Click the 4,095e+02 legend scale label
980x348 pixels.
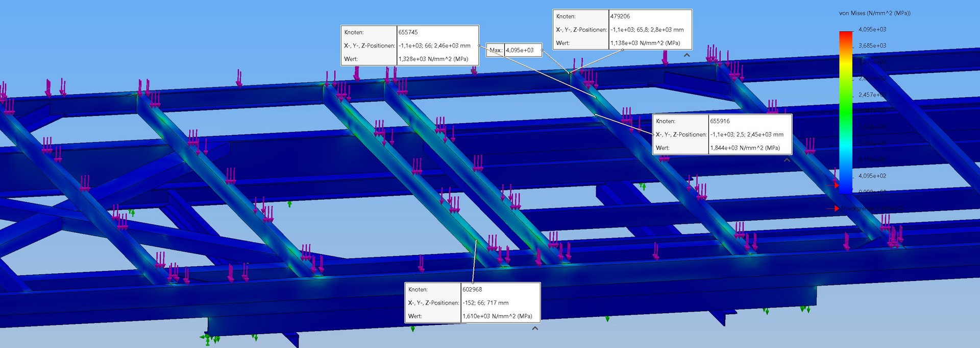click(x=872, y=176)
